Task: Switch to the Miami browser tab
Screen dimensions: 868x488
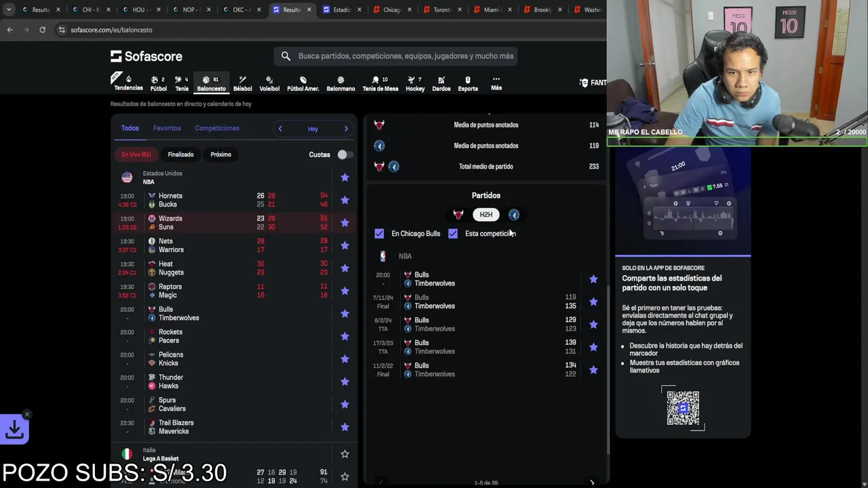Action: pyautogui.click(x=492, y=9)
